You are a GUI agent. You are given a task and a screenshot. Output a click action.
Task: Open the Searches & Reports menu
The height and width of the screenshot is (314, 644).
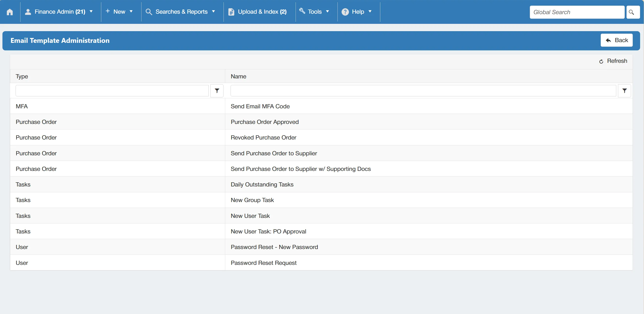[181, 12]
